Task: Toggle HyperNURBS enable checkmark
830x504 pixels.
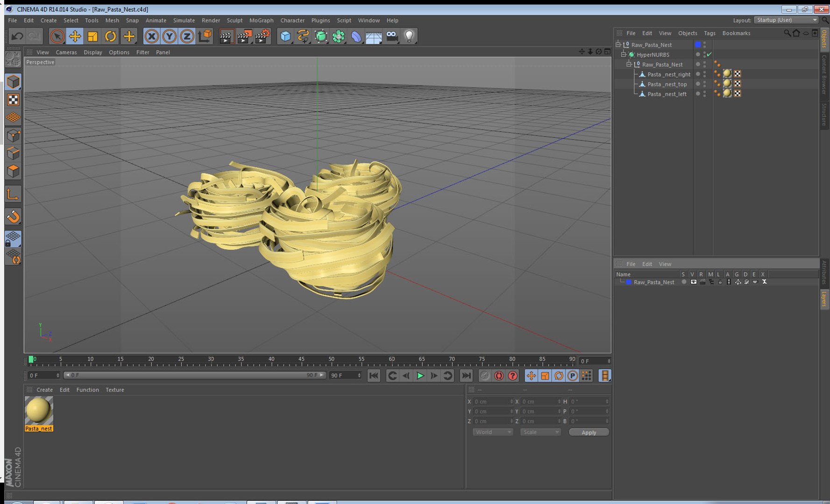Action: coord(709,55)
